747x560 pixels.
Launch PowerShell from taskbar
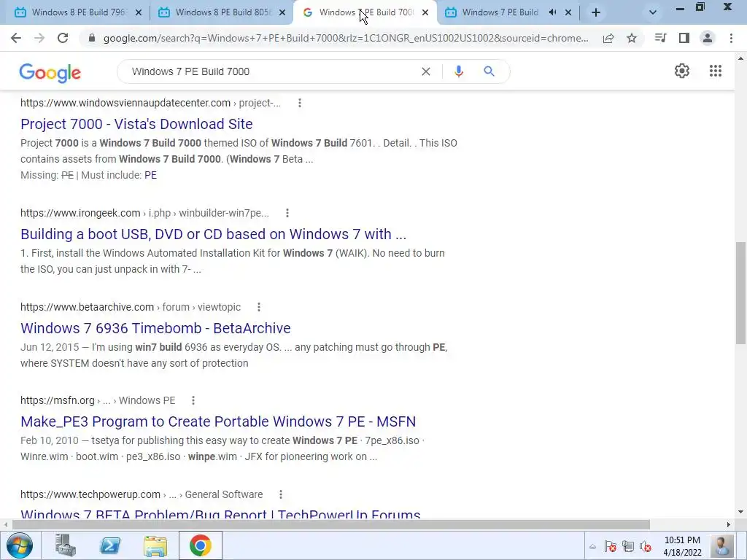coord(110,545)
